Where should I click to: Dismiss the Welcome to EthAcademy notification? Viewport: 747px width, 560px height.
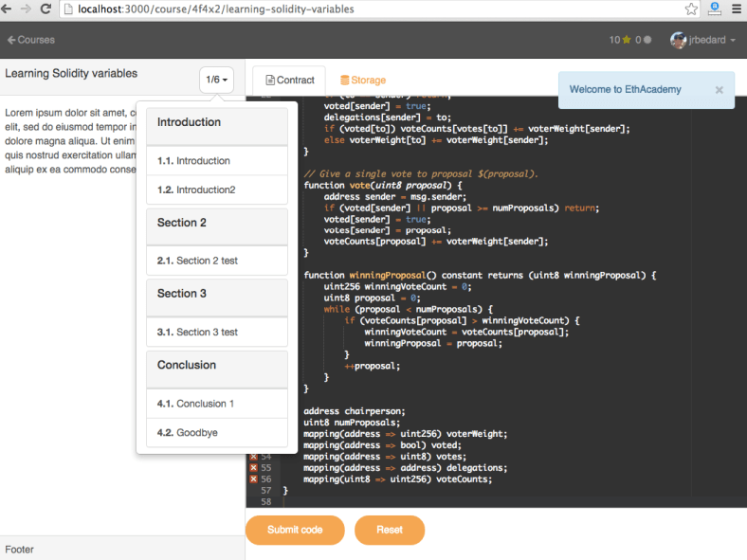(719, 89)
